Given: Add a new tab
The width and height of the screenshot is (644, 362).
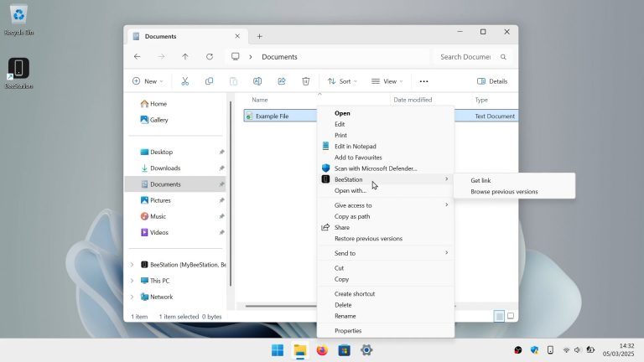Looking at the screenshot, I should [260, 36].
